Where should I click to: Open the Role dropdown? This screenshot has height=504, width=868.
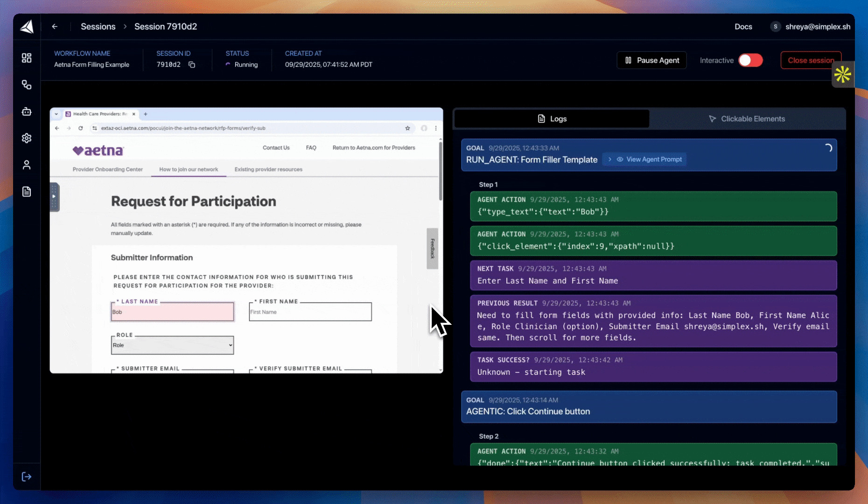[x=172, y=345]
